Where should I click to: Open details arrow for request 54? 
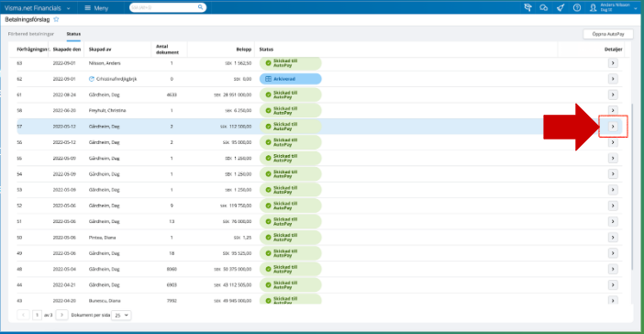[x=613, y=173]
